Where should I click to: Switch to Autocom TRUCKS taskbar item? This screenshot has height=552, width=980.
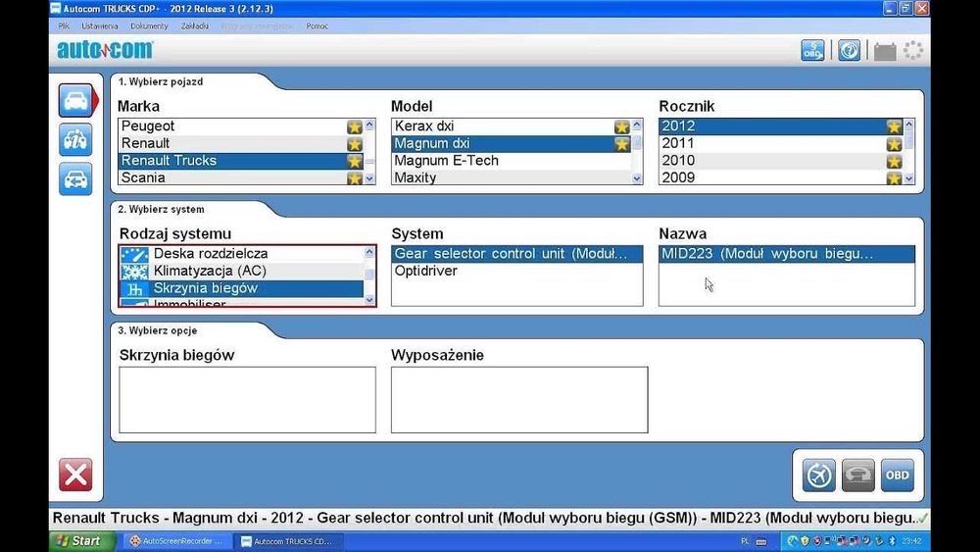click(290, 541)
